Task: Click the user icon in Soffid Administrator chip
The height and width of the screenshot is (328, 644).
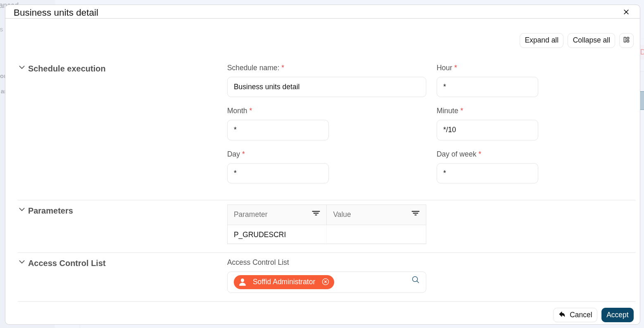Action: pyautogui.click(x=242, y=282)
